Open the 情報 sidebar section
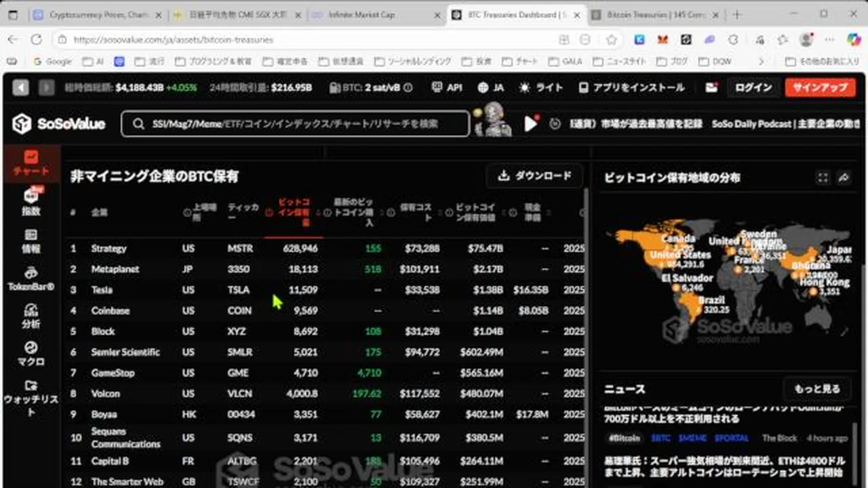This screenshot has height=488, width=868. [x=31, y=241]
